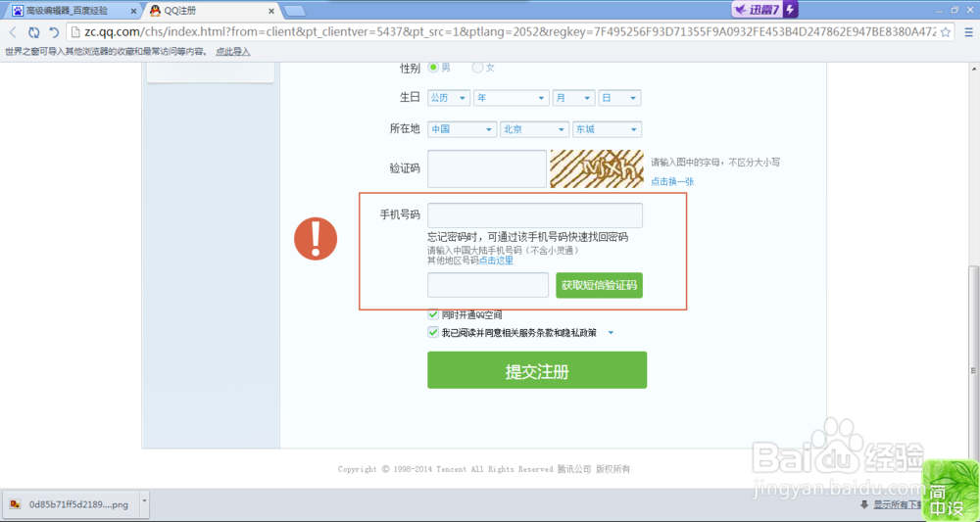Open the 月 birth month dropdown

point(573,98)
